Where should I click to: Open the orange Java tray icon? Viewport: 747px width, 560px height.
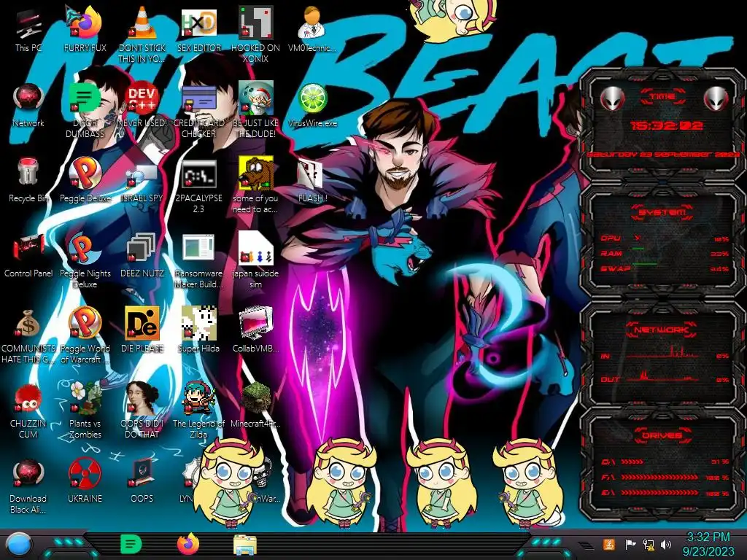pyautogui.click(x=609, y=544)
